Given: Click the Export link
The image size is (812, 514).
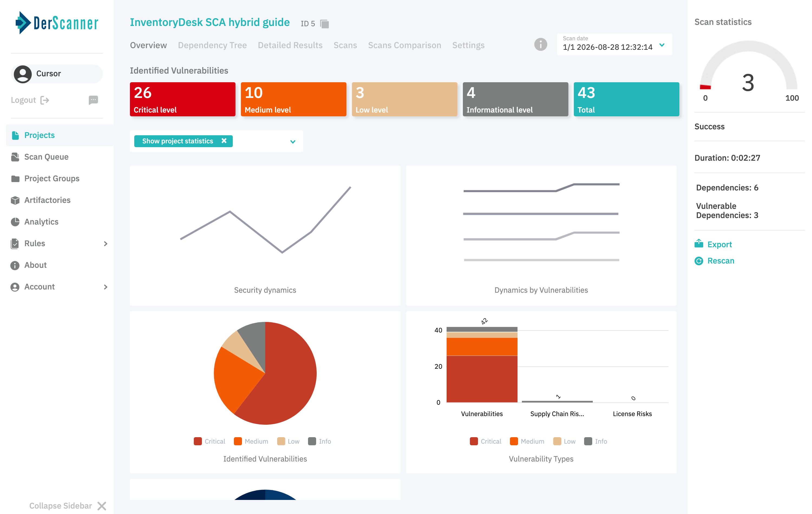Looking at the screenshot, I should tap(720, 244).
